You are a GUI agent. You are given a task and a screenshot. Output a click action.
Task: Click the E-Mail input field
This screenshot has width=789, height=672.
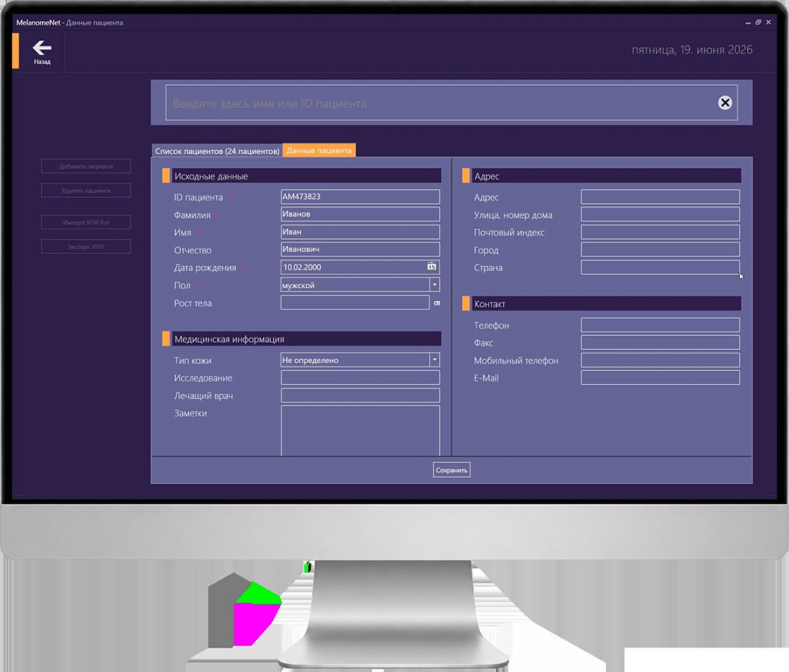click(660, 378)
